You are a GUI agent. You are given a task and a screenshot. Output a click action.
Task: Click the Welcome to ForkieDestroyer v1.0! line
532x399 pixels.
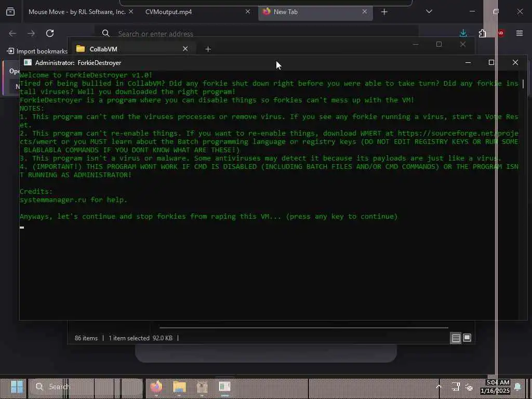pos(86,75)
